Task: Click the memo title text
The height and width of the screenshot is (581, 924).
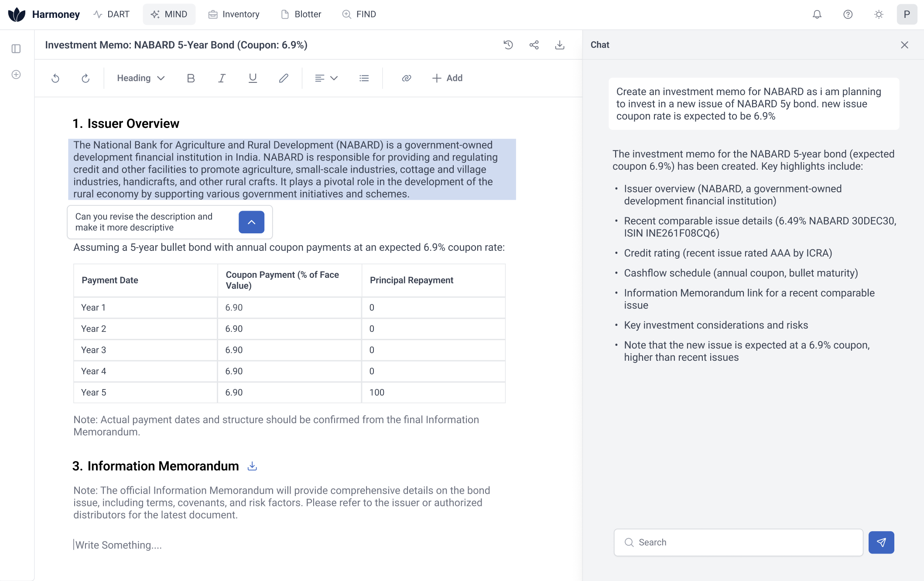Action: (x=176, y=45)
